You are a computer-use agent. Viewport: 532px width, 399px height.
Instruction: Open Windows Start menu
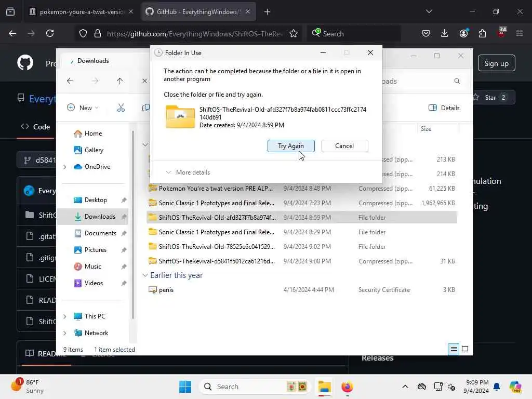click(x=185, y=387)
